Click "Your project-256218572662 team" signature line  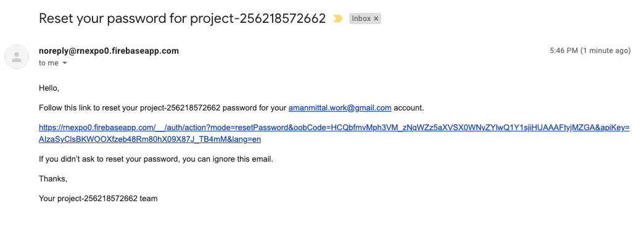98,198
